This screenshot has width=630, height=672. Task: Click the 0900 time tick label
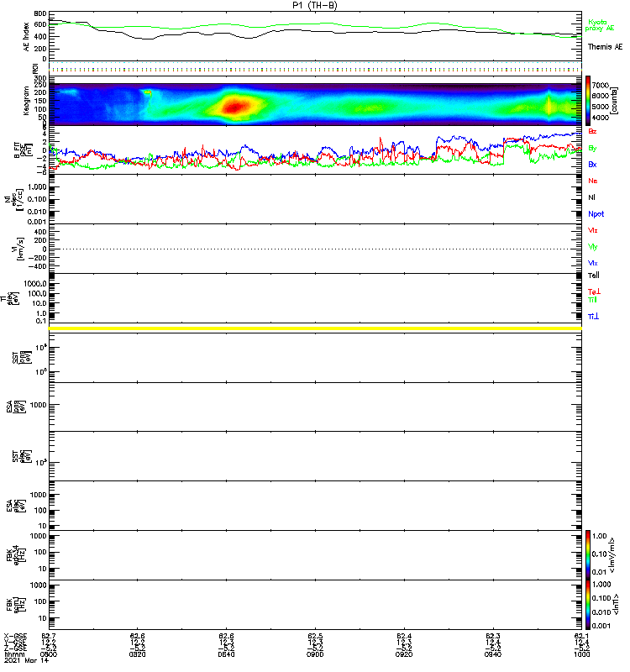pos(315,655)
